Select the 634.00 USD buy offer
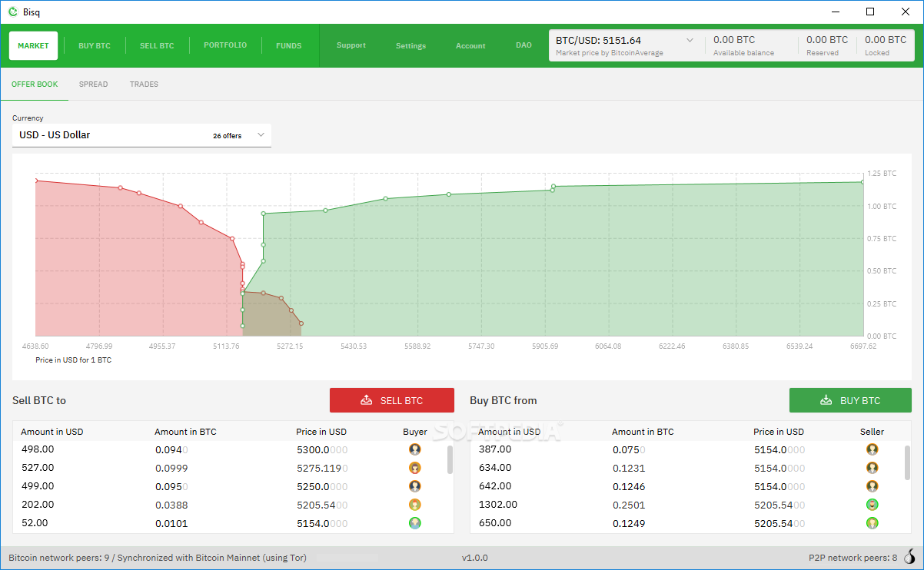Viewport: 924px width, 570px height. point(686,468)
